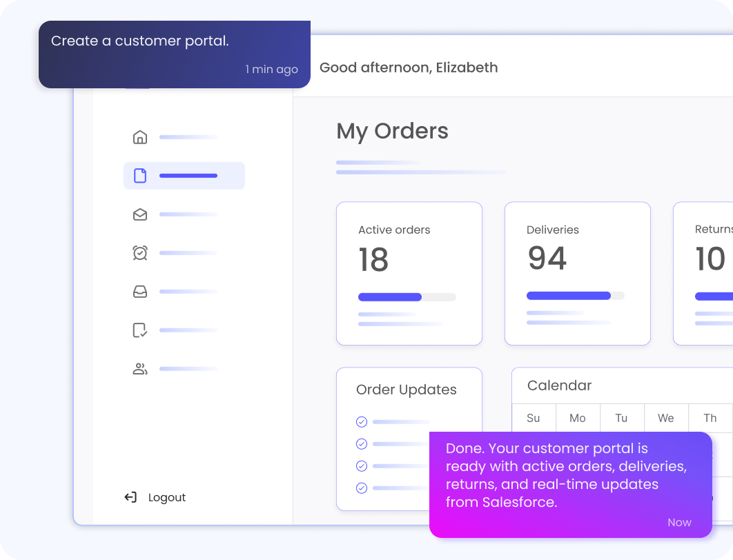Select the highlighted document icon in sidebar
The image size is (733, 560).
point(140,176)
